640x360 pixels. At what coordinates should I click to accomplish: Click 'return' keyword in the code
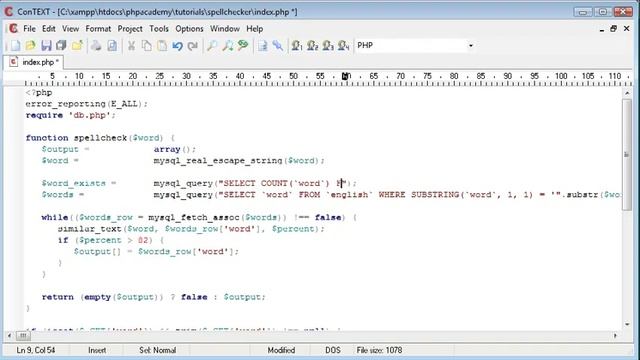(x=58, y=297)
